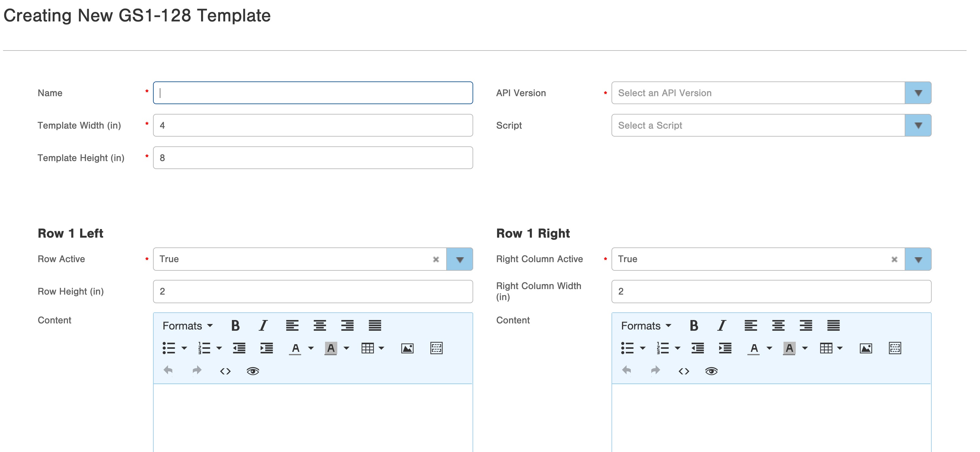Redo in Row 1 Left editor
980x452 pixels.
[197, 371]
